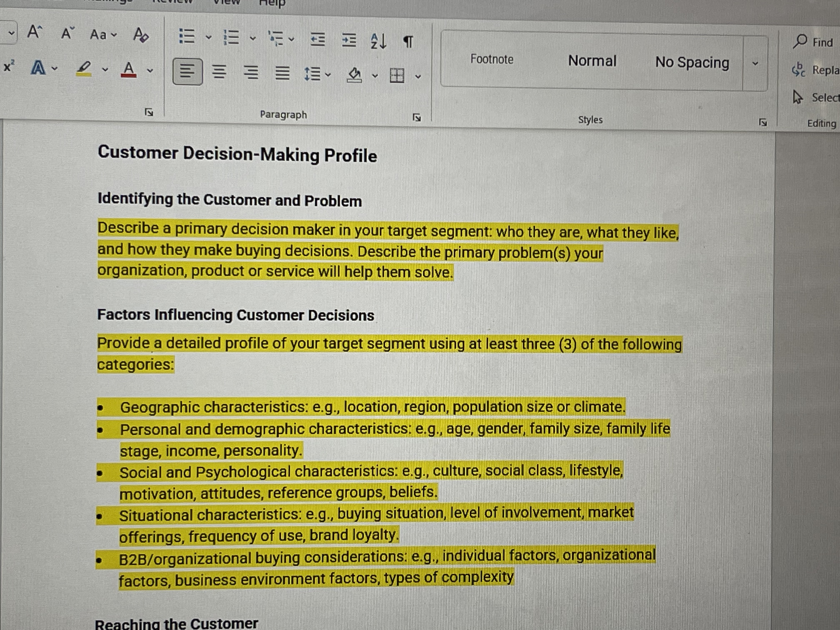Click the Bullets list icon
Image resolution: width=840 pixels, height=630 pixels.
(187, 36)
